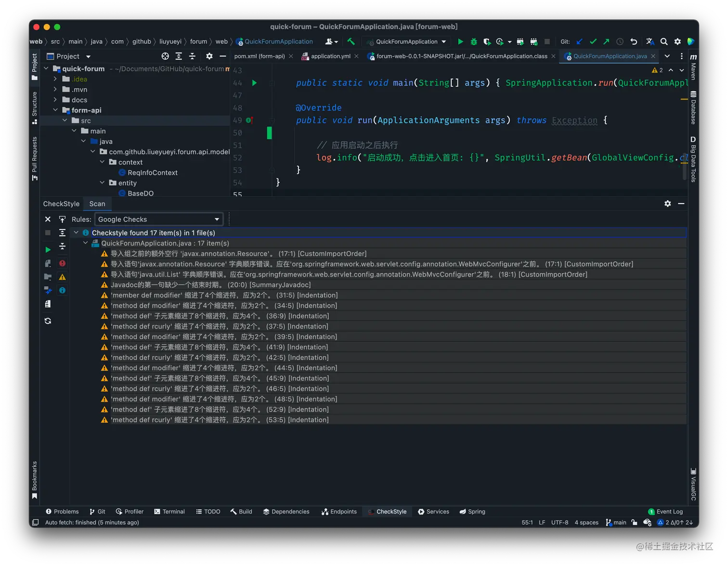Open the QuickForumApplication.class editor tab
The height and width of the screenshot is (566, 728).
click(461, 56)
